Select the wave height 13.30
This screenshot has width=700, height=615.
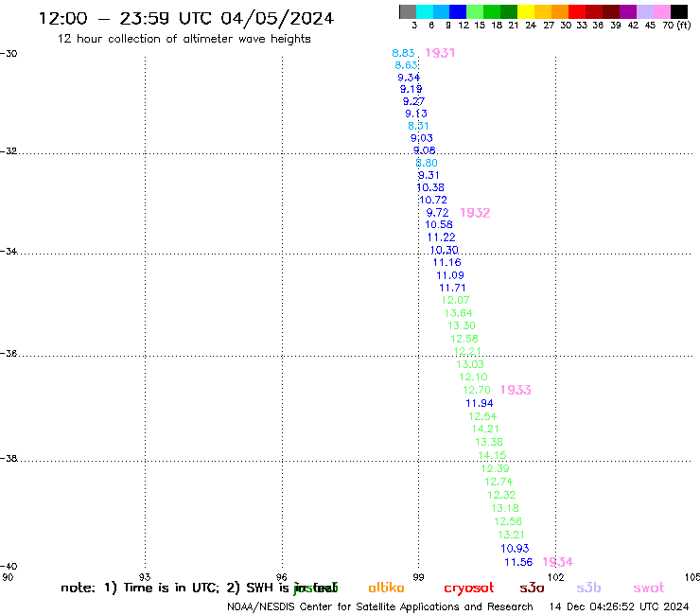click(462, 325)
